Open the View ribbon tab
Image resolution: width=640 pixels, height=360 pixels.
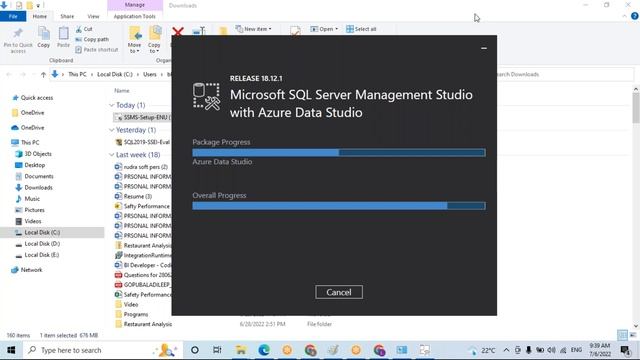click(x=93, y=16)
